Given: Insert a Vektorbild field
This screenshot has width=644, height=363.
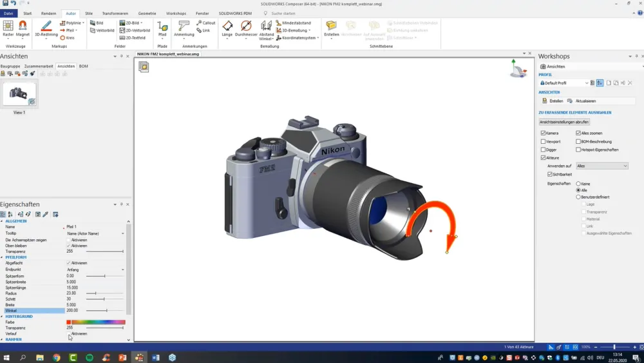Looking at the screenshot, I should [x=102, y=30].
